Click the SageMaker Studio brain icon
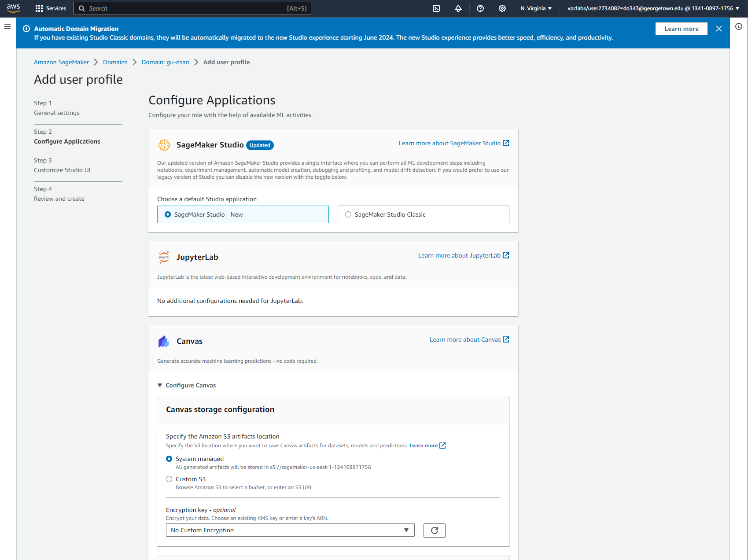The image size is (748, 560). 164,145
